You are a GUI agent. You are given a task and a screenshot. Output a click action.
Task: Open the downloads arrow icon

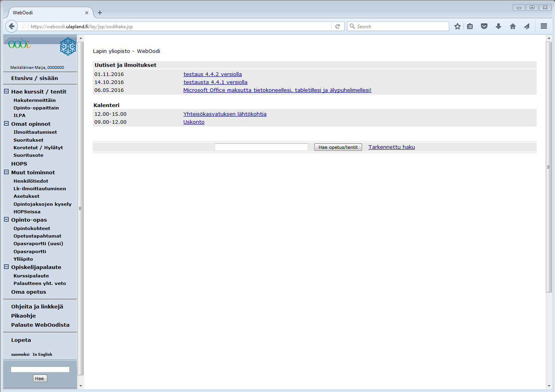click(499, 26)
